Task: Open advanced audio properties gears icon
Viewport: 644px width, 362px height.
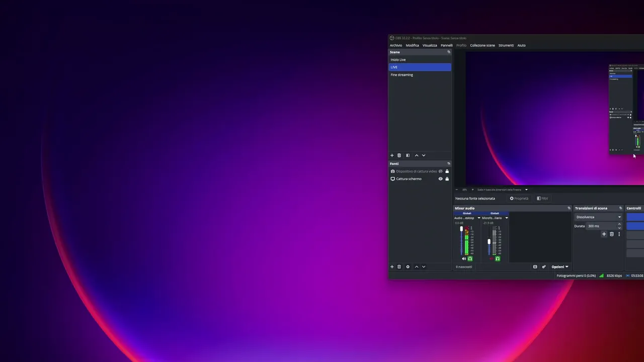Action: pyautogui.click(x=543, y=267)
